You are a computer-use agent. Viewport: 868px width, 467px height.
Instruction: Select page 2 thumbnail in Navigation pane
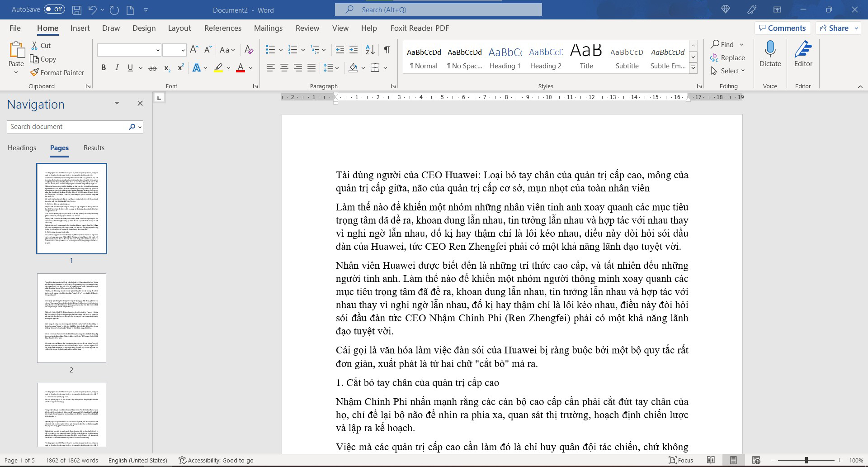pos(71,318)
